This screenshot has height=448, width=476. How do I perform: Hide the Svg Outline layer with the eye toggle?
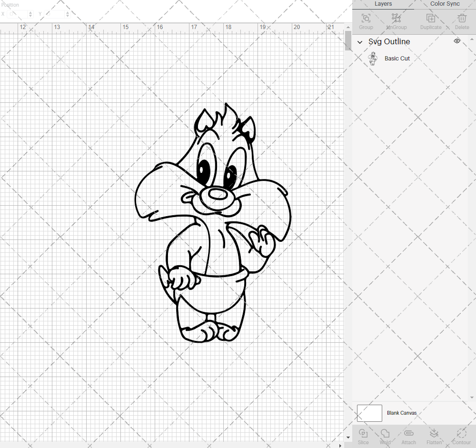click(x=457, y=41)
